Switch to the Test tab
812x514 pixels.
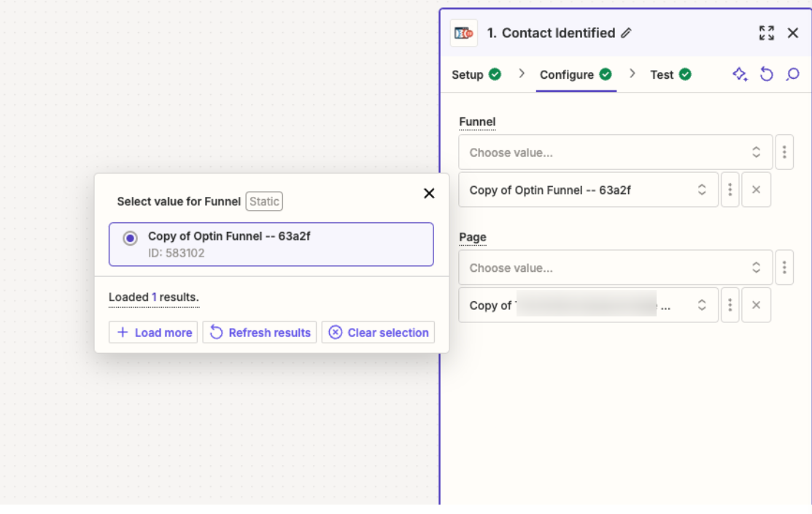(x=670, y=74)
